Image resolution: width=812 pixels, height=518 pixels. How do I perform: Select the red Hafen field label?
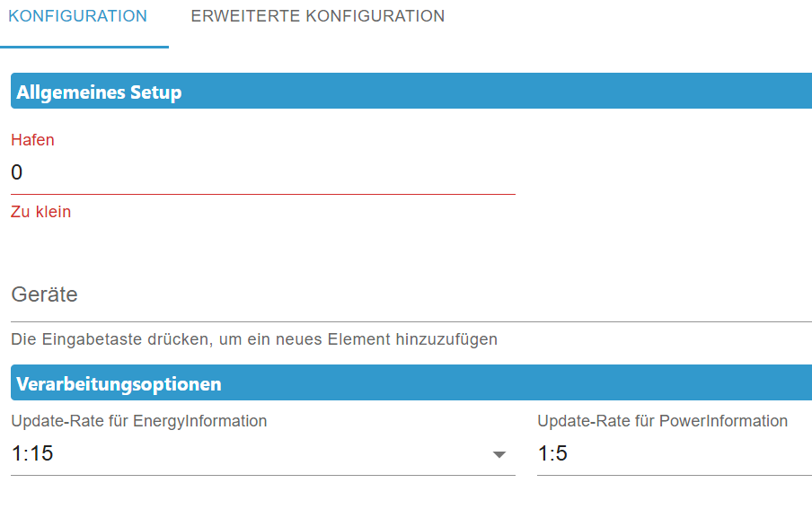(x=32, y=140)
